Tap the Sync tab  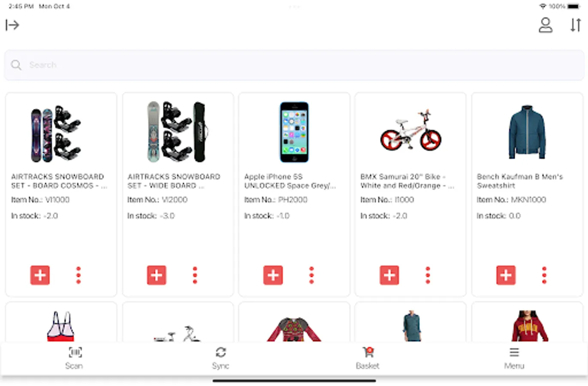(x=220, y=358)
